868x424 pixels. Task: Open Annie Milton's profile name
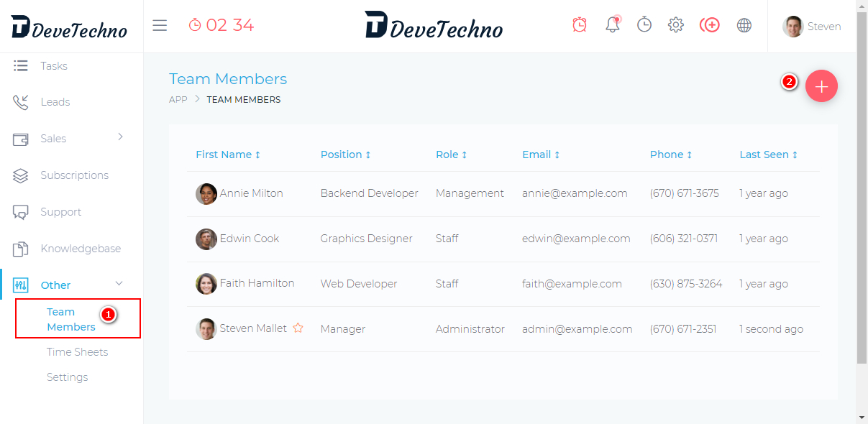point(252,193)
